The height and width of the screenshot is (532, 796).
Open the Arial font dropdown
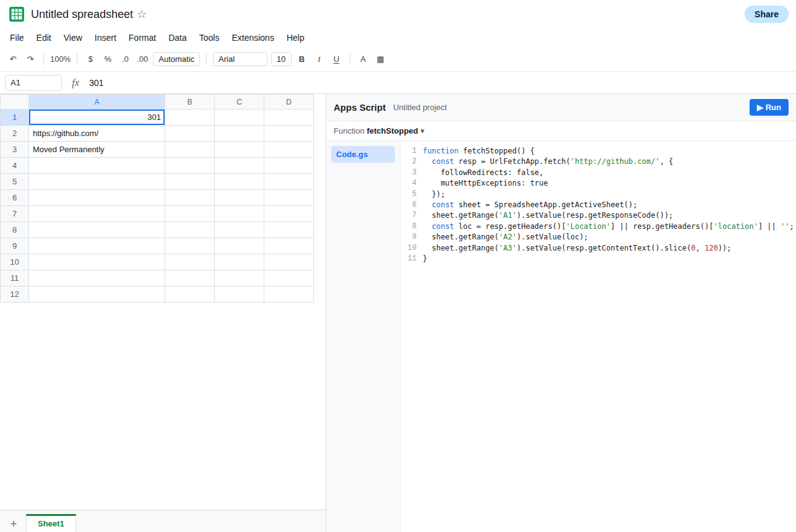[x=240, y=59]
